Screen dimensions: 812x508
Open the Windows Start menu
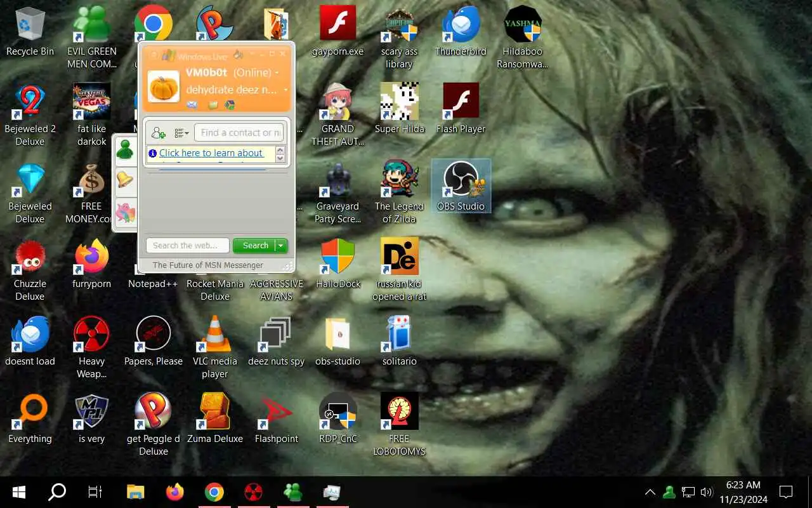tap(19, 491)
